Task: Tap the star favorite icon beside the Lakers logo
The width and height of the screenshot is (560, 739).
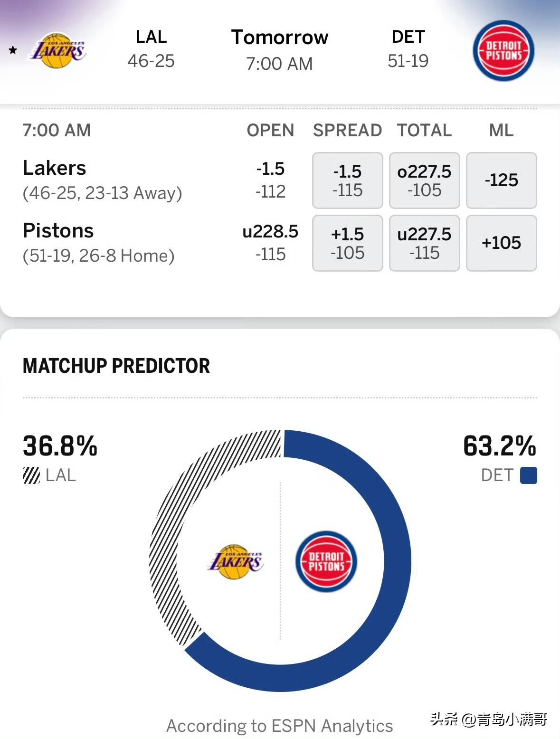Action: [x=13, y=50]
